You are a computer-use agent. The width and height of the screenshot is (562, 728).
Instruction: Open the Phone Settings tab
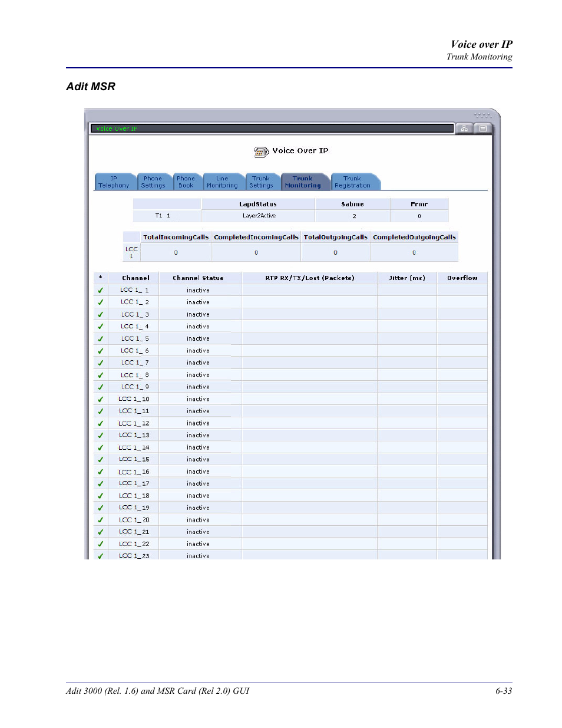click(153, 182)
